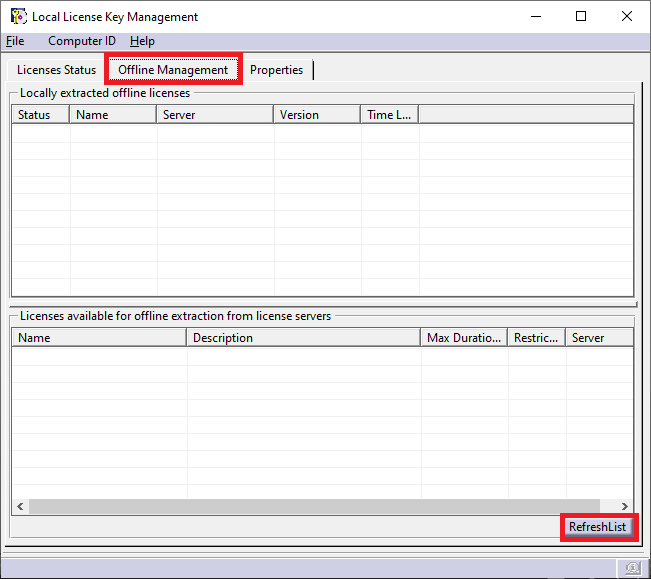Open the Help menu
Image resolution: width=651 pixels, height=579 pixels.
click(x=143, y=41)
